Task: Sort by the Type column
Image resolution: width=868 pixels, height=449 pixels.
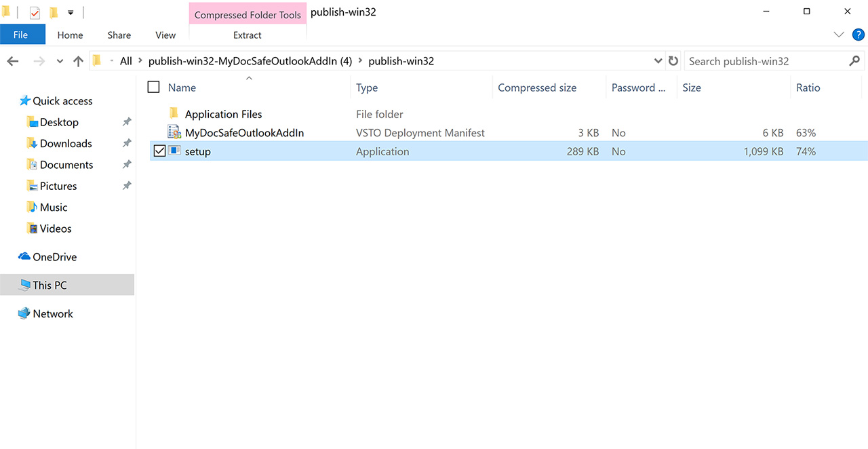Action: (367, 87)
